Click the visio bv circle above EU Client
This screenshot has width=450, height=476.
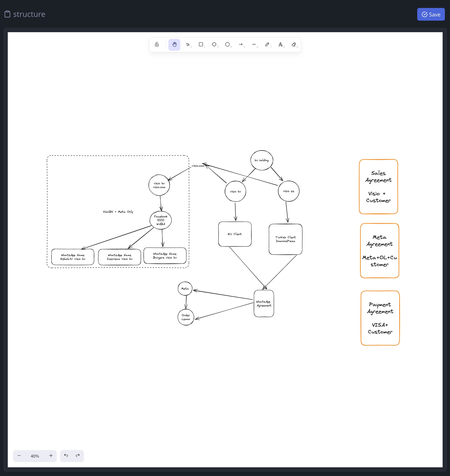point(236,191)
